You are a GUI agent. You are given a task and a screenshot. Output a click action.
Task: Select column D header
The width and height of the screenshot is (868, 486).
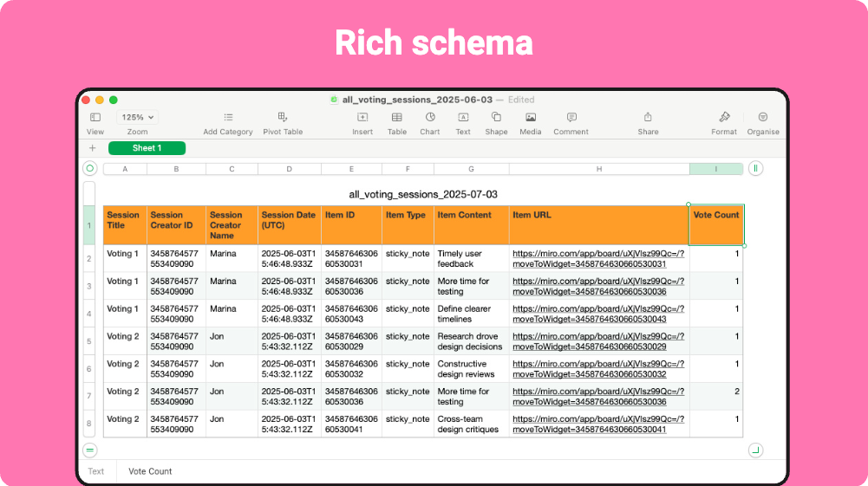click(289, 169)
